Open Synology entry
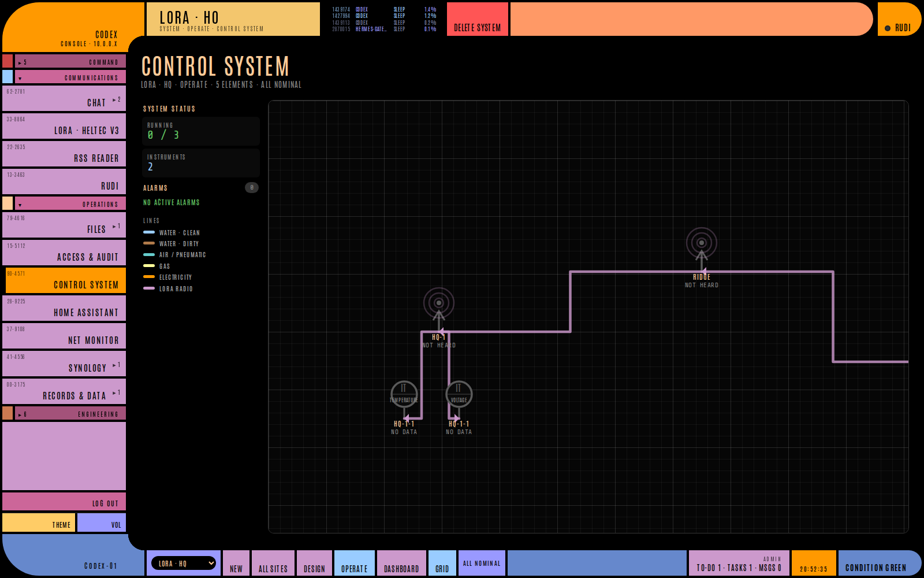The height and width of the screenshot is (578, 924). pyautogui.click(x=64, y=364)
